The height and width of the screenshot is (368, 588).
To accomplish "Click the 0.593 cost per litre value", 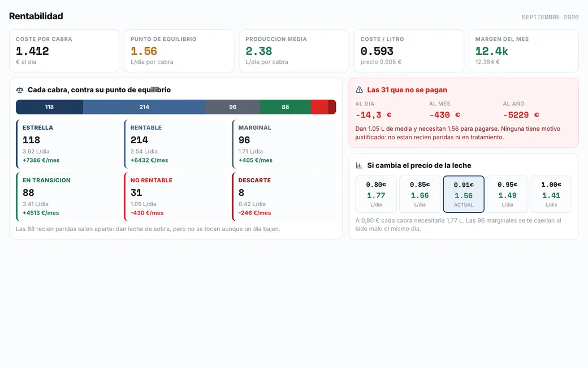I will [377, 51].
